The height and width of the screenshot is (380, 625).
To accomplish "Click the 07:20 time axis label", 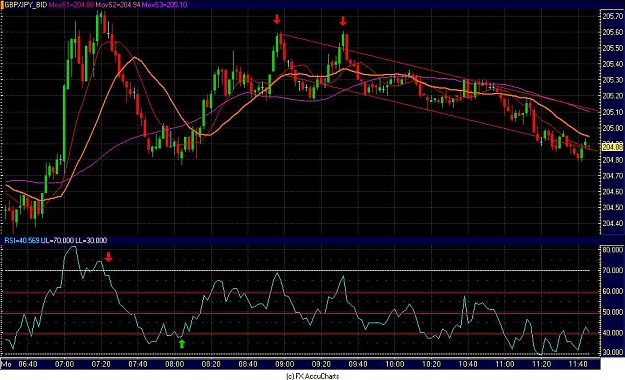I will 101,364.
